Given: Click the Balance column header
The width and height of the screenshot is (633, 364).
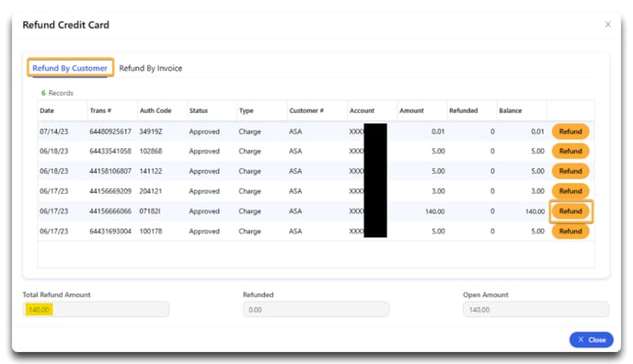Looking at the screenshot, I should (x=511, y=110).
